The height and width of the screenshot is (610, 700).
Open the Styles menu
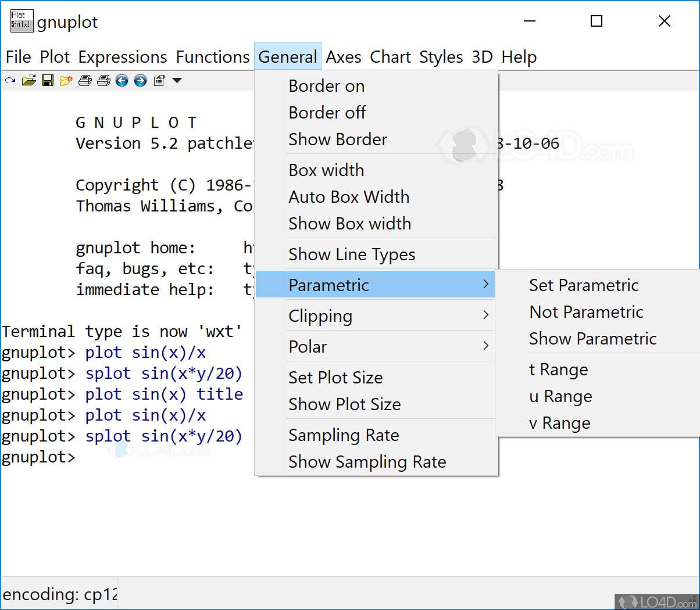441,56
